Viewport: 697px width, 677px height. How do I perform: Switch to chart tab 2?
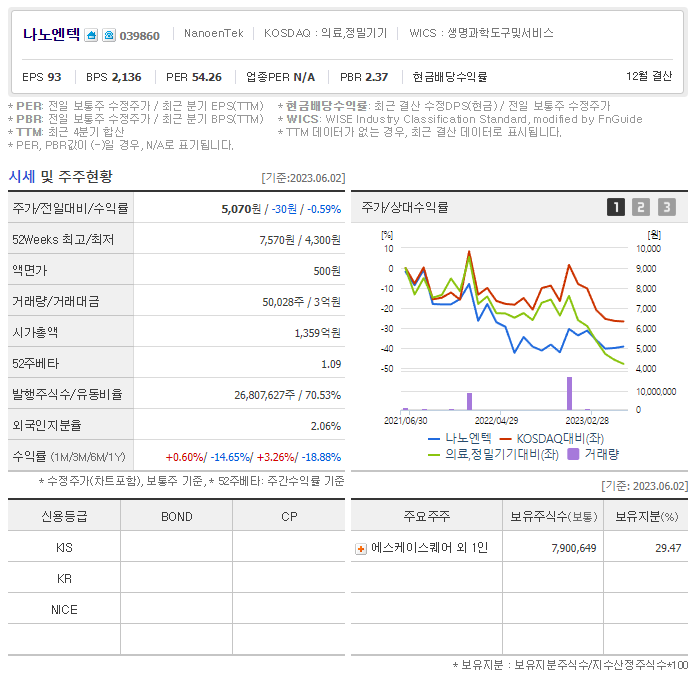click(641, 207)
